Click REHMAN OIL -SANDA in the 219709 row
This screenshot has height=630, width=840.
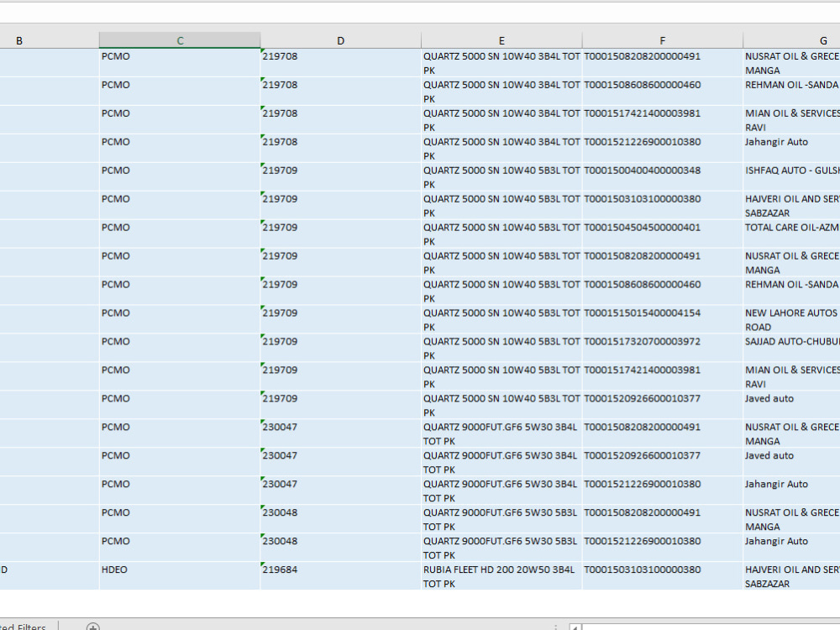(x=792, y=291)
